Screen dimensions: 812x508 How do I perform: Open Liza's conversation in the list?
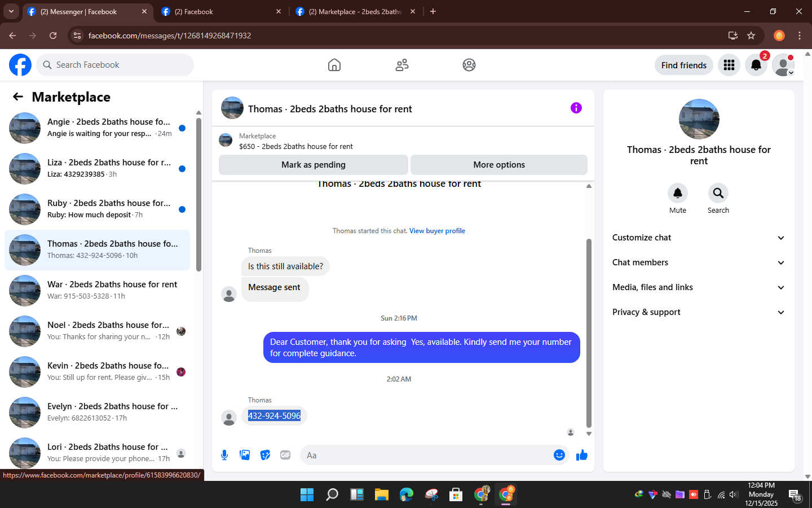[97, 169]
